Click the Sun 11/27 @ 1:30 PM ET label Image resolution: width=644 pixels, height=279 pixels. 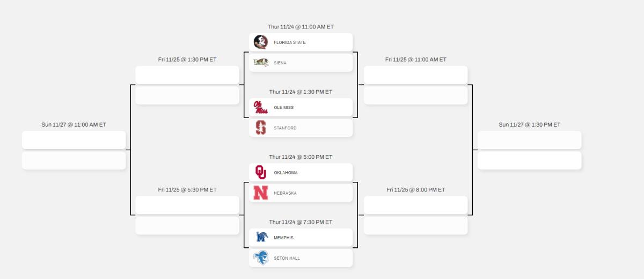click(x=529, y=124)
